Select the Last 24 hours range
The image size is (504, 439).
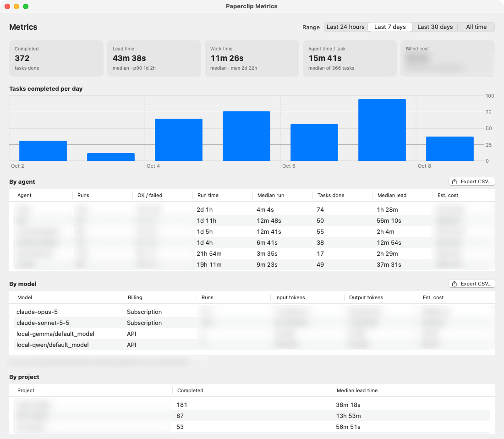(x=345, y=27)
